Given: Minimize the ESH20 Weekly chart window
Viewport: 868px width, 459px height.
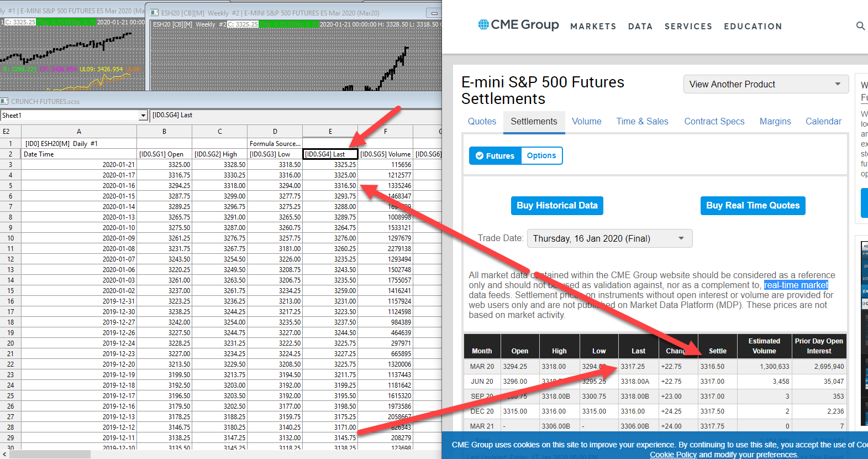Looking at the screenshot, I should [434, 13].
